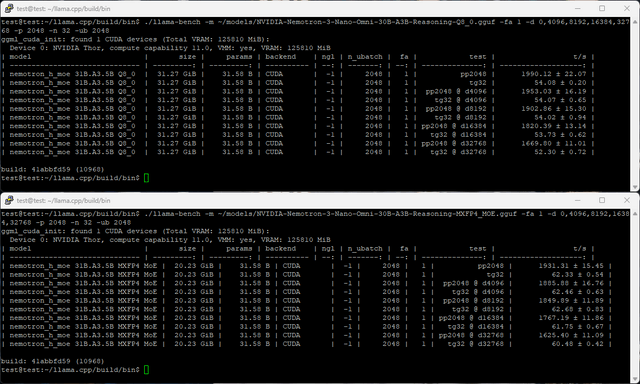
Task: Click the value '1990.12 ± 22.07' in the top terminal
Action: coord(553,74)
